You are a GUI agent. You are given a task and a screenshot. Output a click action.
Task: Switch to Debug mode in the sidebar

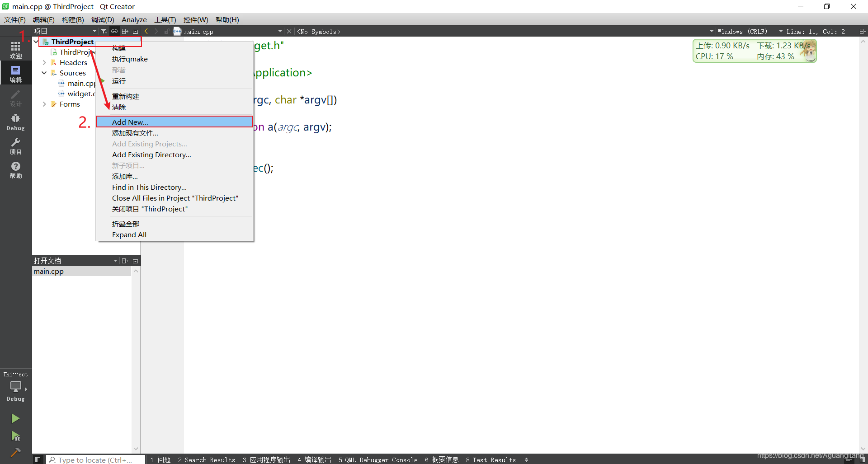click(x=16, y=122)
